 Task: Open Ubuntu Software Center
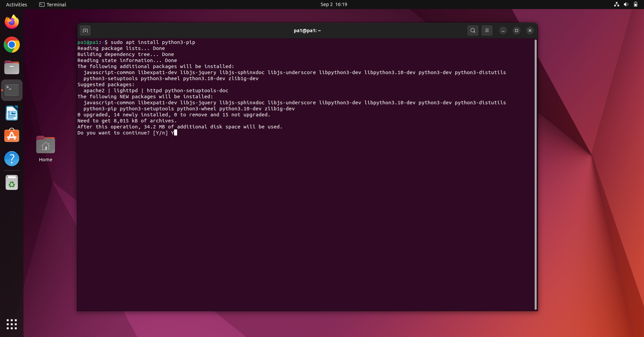click(11, 135)
